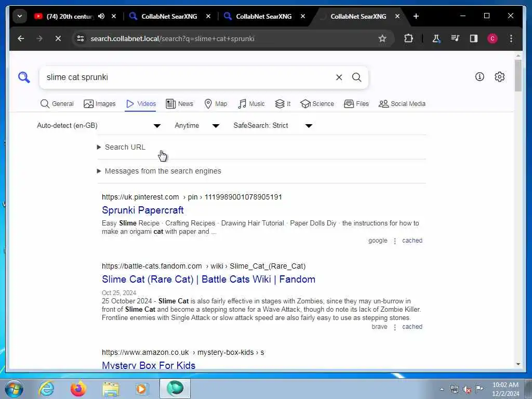Switch to the second CollabNet SearXNG tab
Image resolution: width=532 pixels, height=399 pixels.
pyautogui.click(x=263, y=16)
